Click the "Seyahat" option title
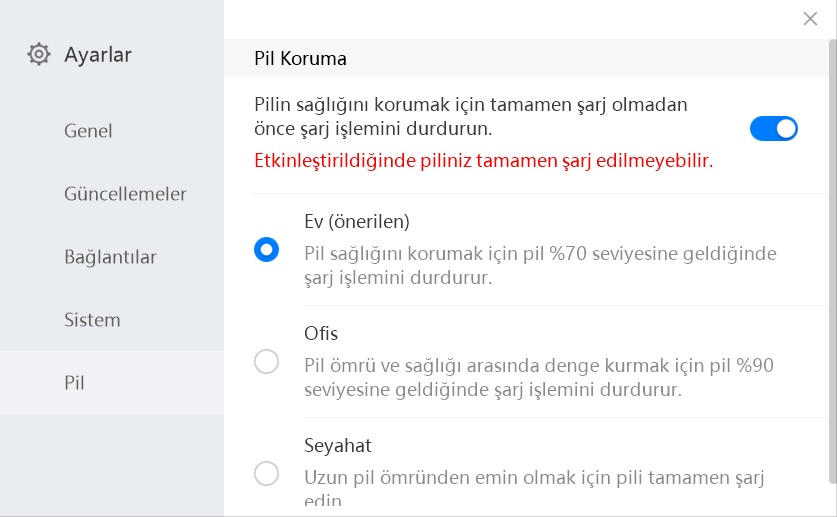837x517 pixels. pyautogui.click(x=337, y=445)
